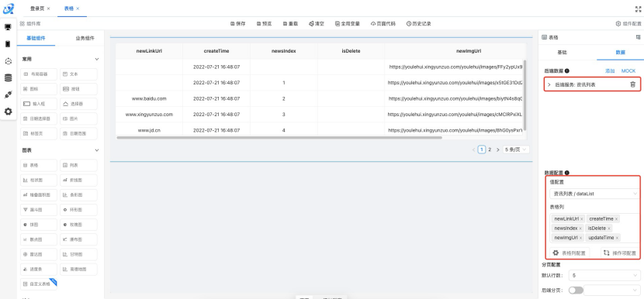Toggle fullscreen icon at top right
Viewport: 644px width, 299px height.
pos(638,9)
